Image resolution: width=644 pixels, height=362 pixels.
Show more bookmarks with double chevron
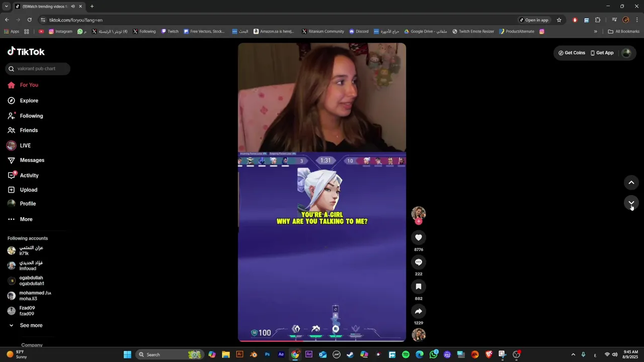[596, 31]
